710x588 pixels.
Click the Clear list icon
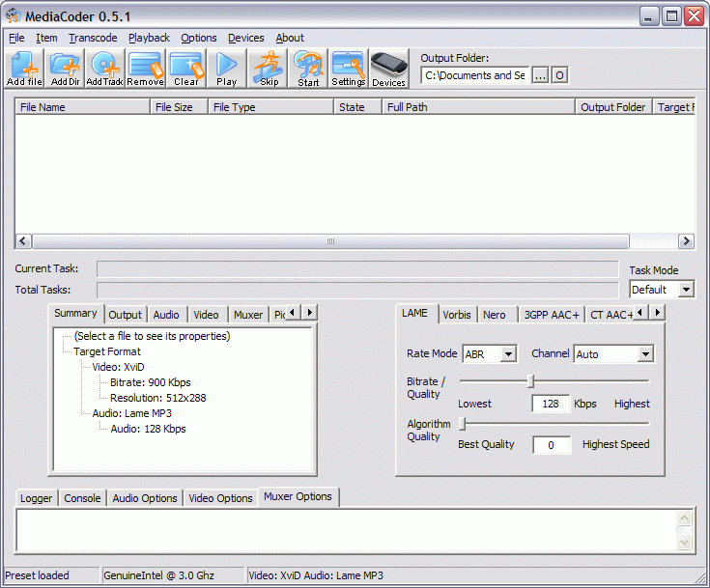pyautogui.click(x=185, y=69)
